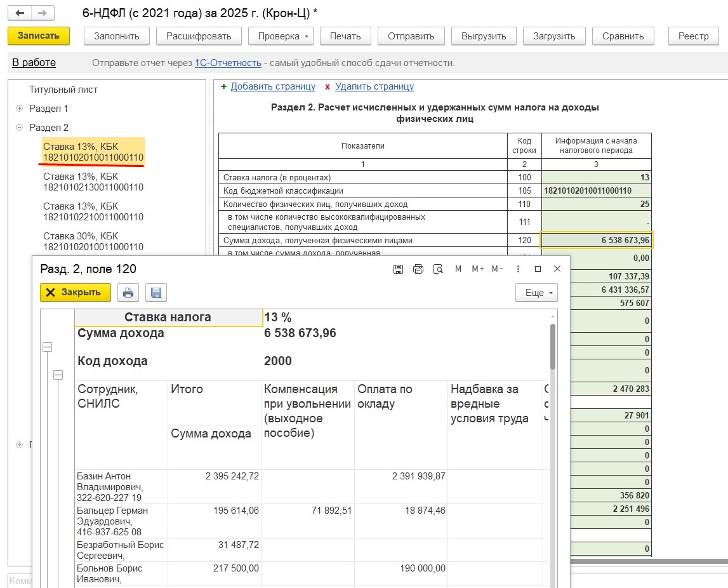Expand the Раздел 1 tree node
The width and height of the screenshot is (728, 588).
20,109
